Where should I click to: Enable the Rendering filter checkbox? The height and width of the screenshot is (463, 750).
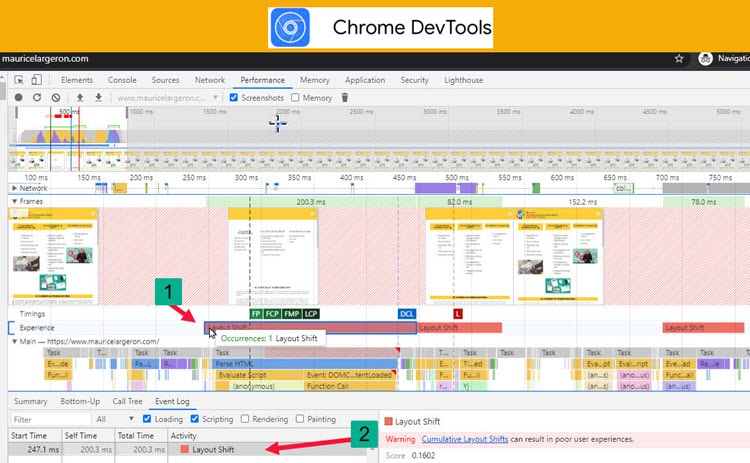[x=245, y=419]
